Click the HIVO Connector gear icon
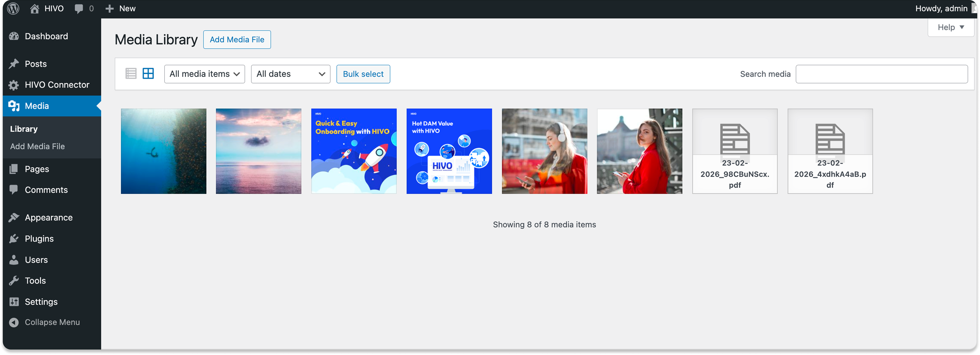The width and height of the screenshot is (980, 355). click(x=14, y=85)
